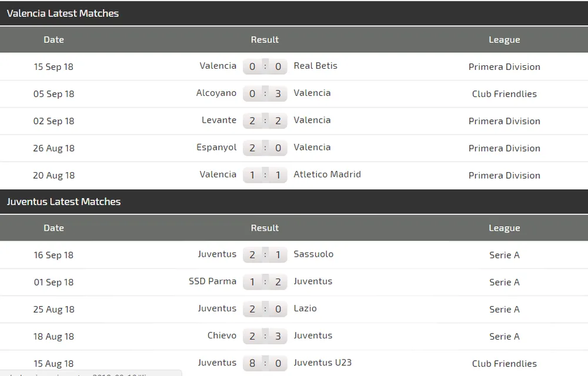Click the Real Betis team name

click(x=315, y=66)
